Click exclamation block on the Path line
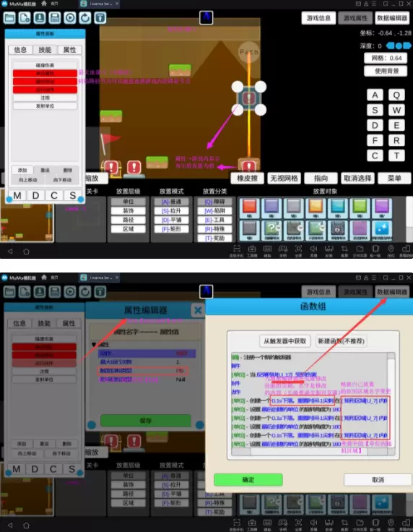Image resolution: width=413 pixels, height=532 pixels. [x=249, y=98]
